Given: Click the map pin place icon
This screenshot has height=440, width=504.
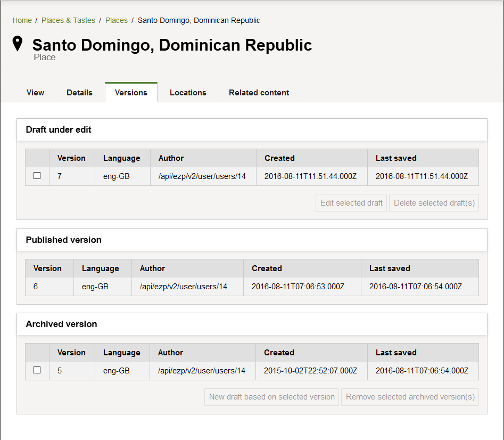Looking at the screenshot, I should click(x=18, y=44).
